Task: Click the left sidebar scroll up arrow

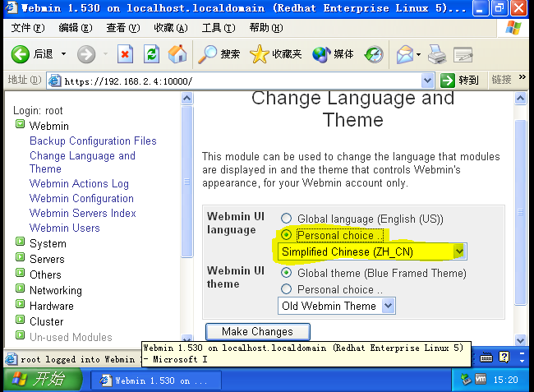Action: pos(187,99)
